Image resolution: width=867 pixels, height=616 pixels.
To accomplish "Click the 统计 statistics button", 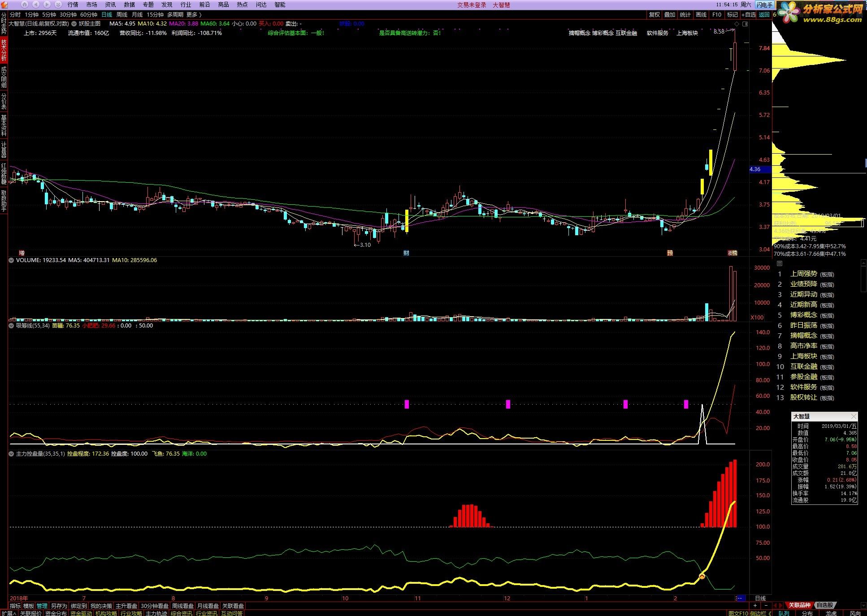I will (685, 15).
